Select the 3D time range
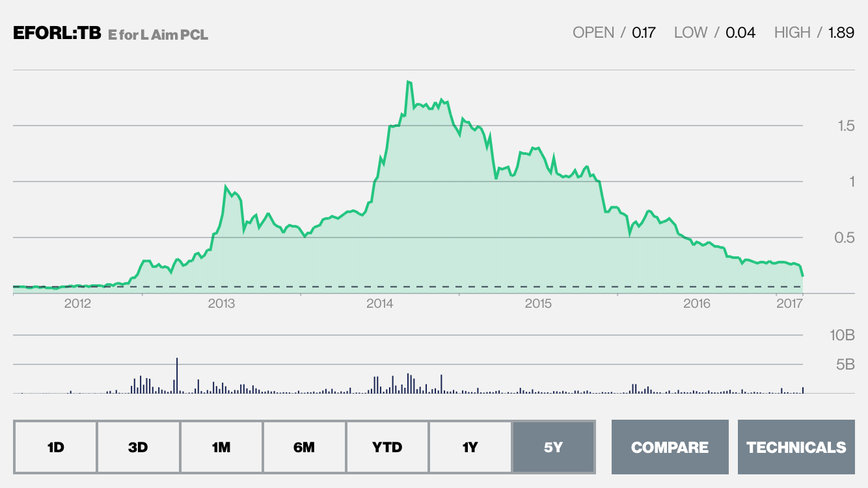 tap(138, 447)
